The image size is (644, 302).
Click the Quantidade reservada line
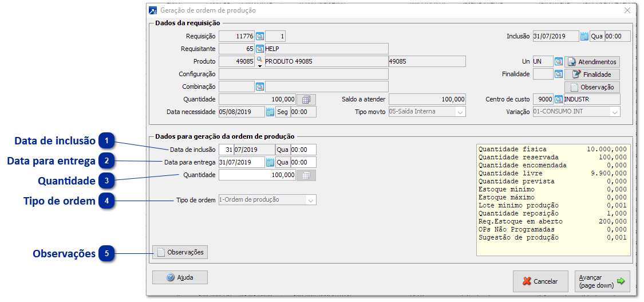pos(553,158)
